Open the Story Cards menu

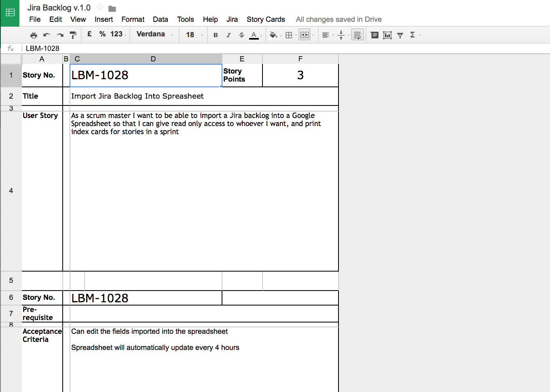coord(266,19)
